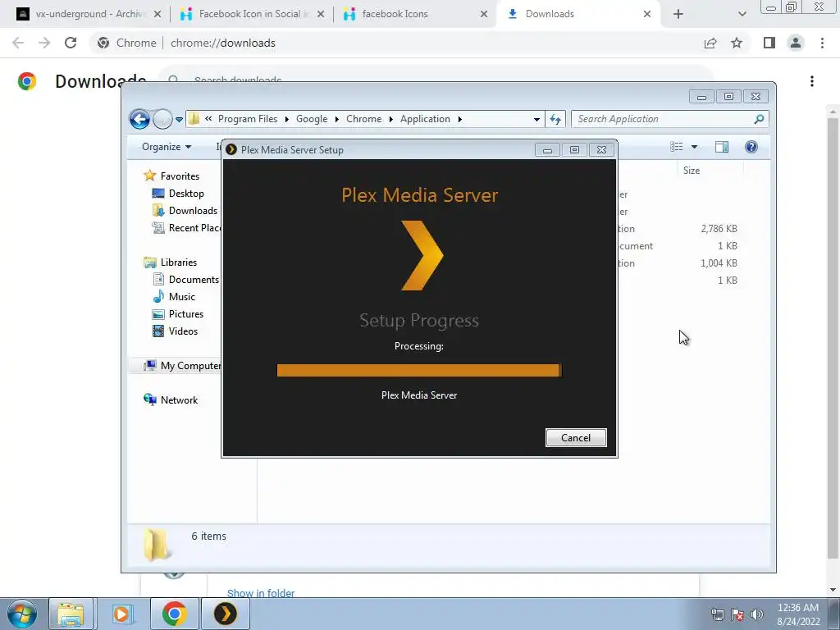Open Windows Media Player from taskbar

point(121,614)
